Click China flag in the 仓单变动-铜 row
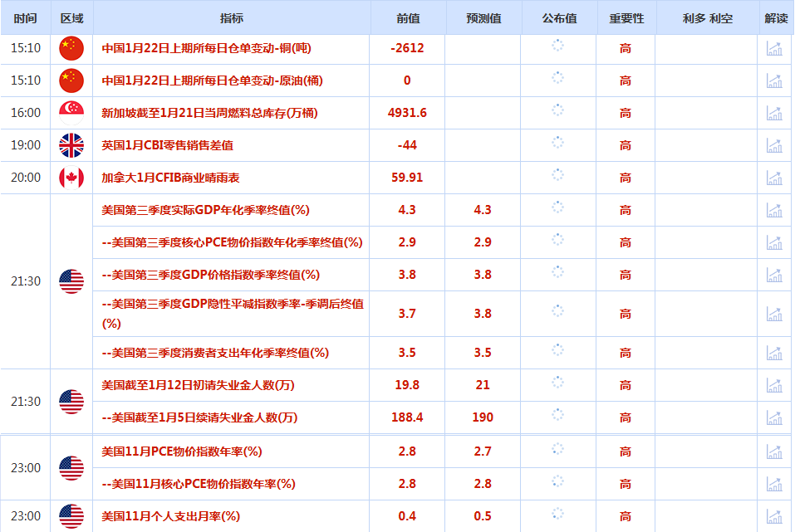 tap(71, 48)
